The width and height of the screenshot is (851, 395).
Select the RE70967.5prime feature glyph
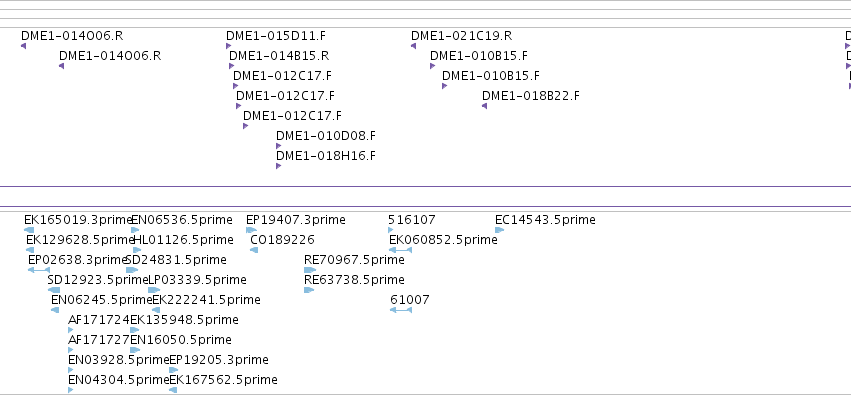(310, 270)
